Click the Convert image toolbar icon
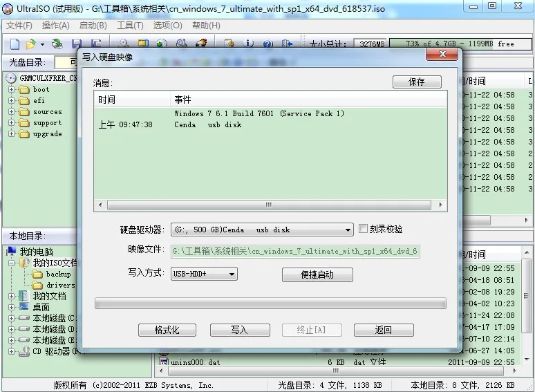Image resolution: width=535 pixels, height=392 pixels. click(x=162, y=44)
